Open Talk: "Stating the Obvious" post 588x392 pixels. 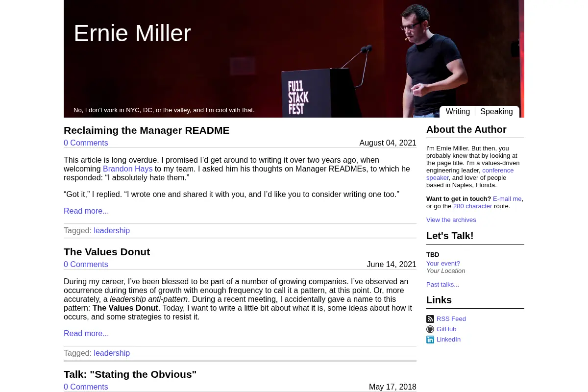point(130,374)
